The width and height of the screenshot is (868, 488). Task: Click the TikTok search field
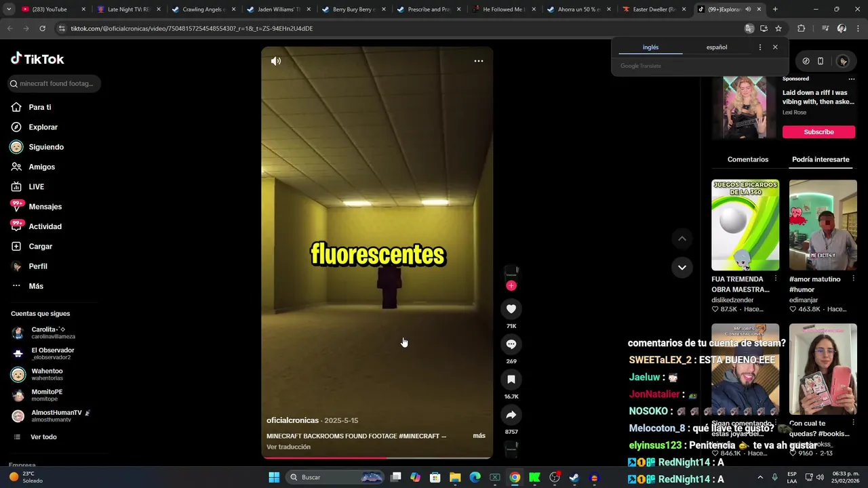[x=54, y=83]
